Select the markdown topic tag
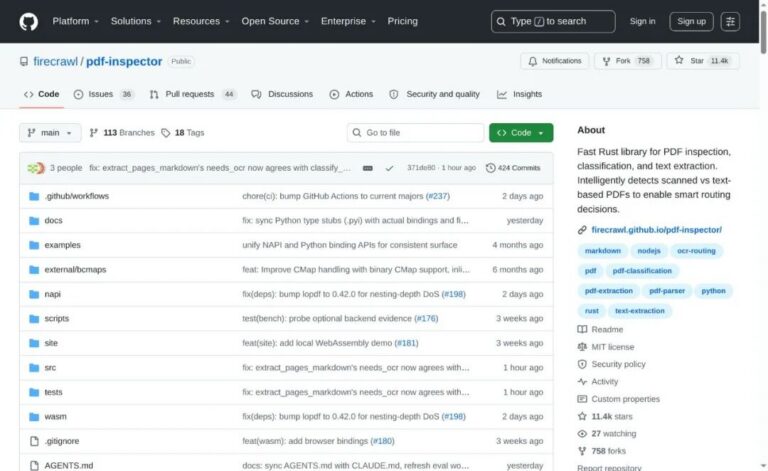768x471 pixels. point(602,251)
